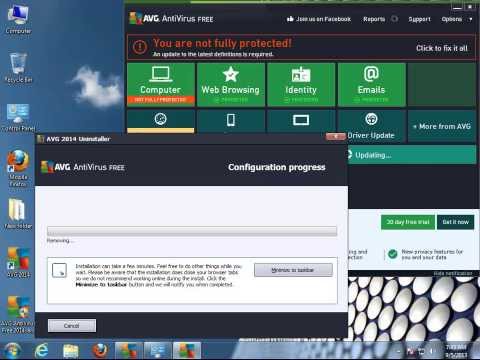Open the Options menu
Viewport: 480px width, 360px height.
point(452,19)
